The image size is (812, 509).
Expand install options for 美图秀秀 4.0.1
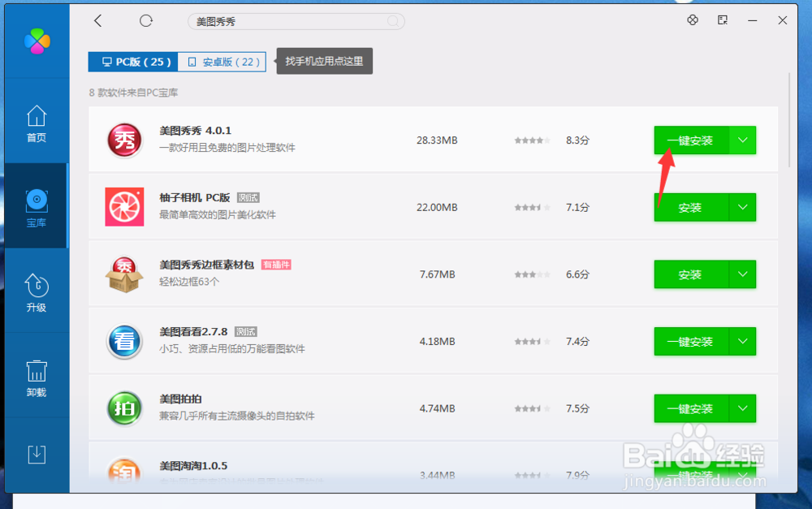[x=743, y=140]
